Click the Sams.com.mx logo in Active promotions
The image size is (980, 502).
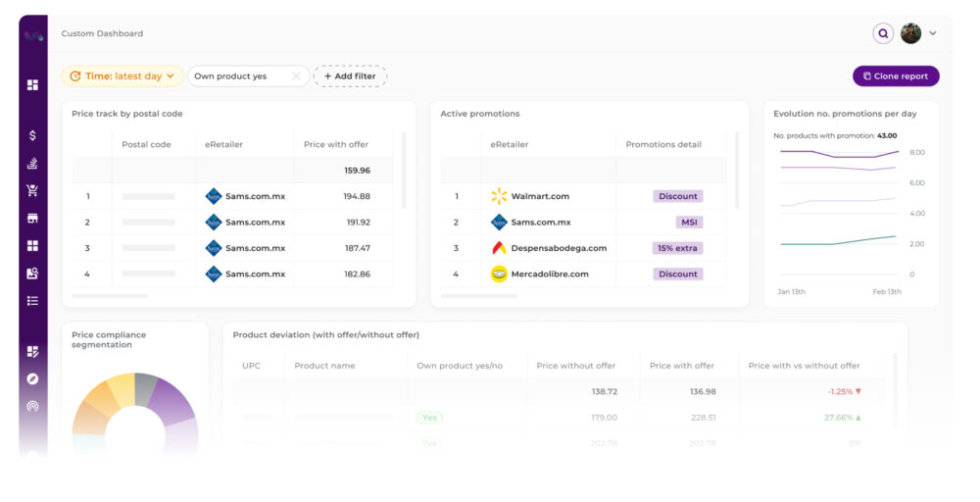tap(499, 222)
